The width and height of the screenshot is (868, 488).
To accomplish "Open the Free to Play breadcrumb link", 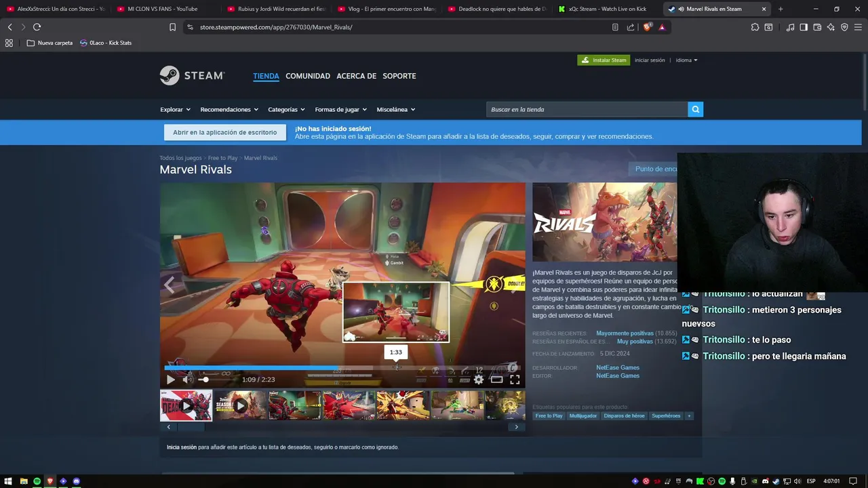I will click(222, 158).
